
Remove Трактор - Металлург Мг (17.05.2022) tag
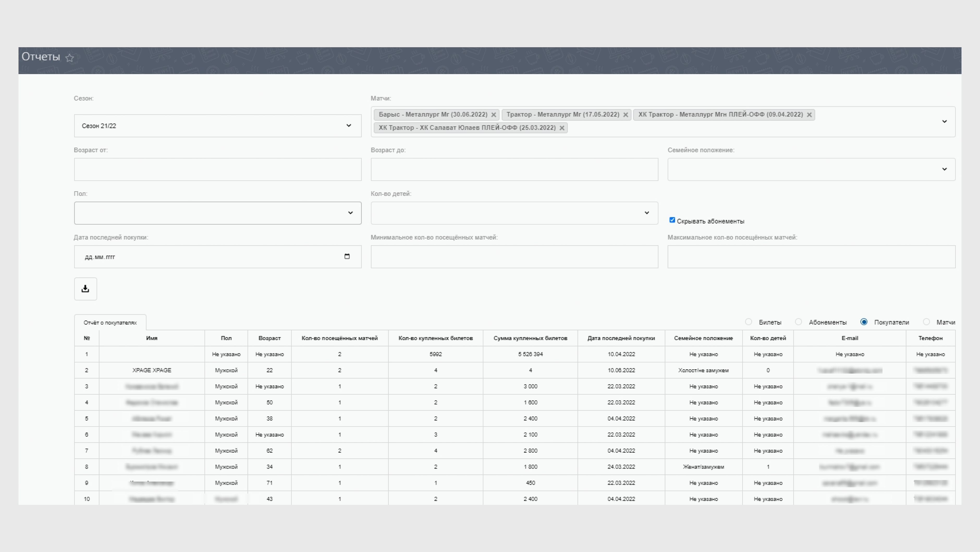(626, 115)
